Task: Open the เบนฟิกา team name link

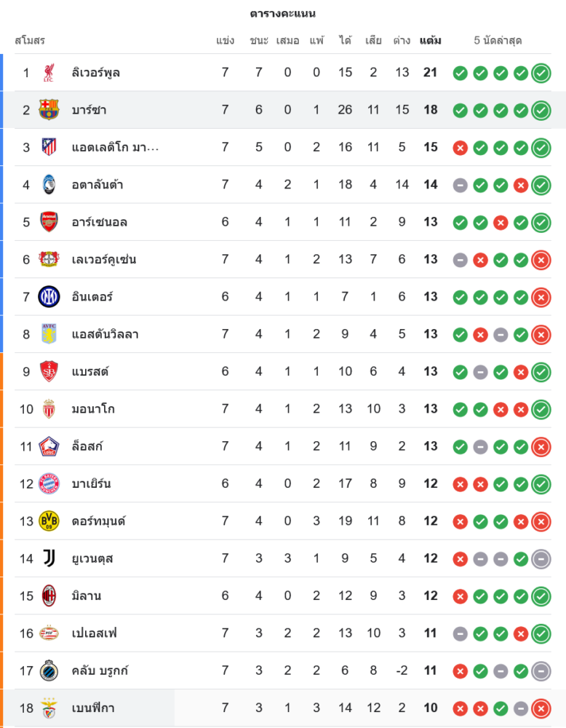Action: tap(93, 708)
